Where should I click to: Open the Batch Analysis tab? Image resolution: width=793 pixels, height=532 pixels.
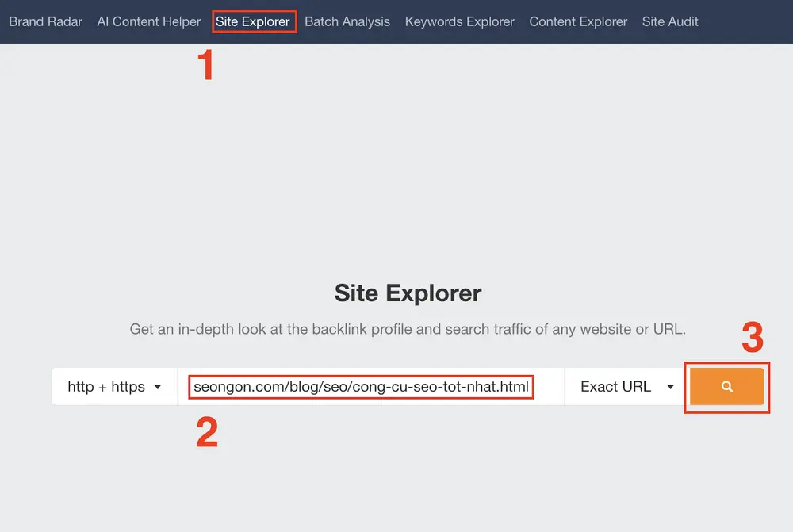(347, 21)
